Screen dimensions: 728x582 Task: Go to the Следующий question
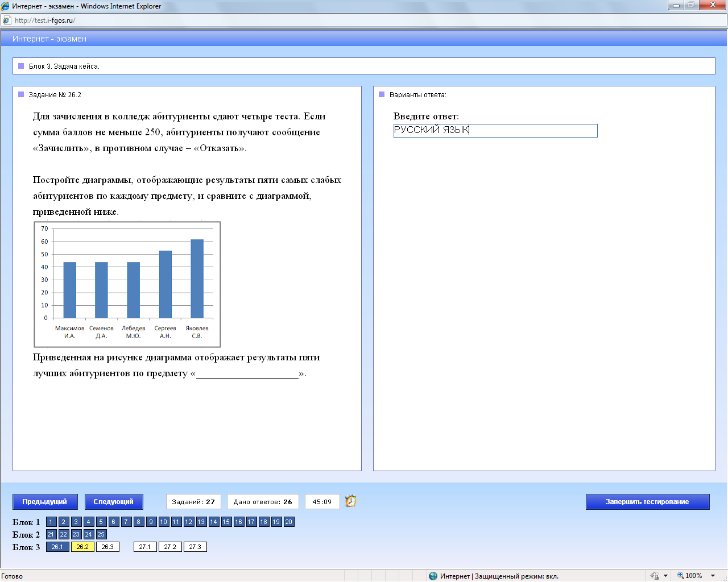coord(114,502)
